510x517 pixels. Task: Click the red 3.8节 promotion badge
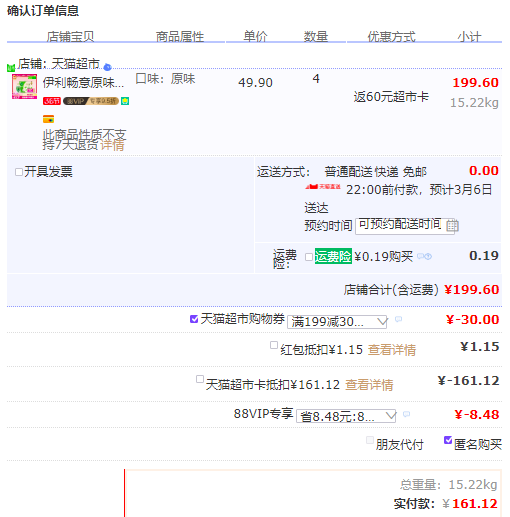[52, 101]
